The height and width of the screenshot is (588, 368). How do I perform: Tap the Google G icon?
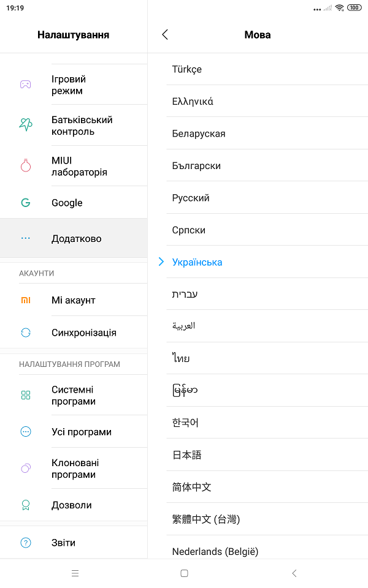tap(26, 203)
